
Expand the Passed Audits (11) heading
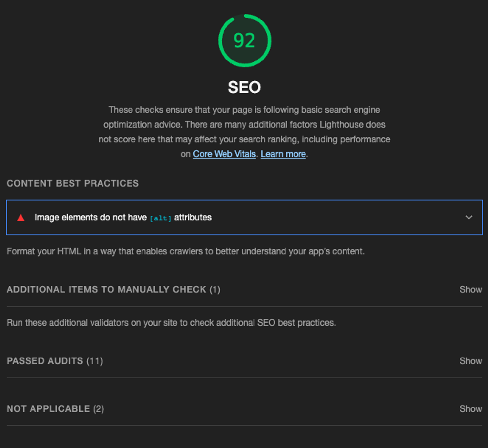click(55, 361)
